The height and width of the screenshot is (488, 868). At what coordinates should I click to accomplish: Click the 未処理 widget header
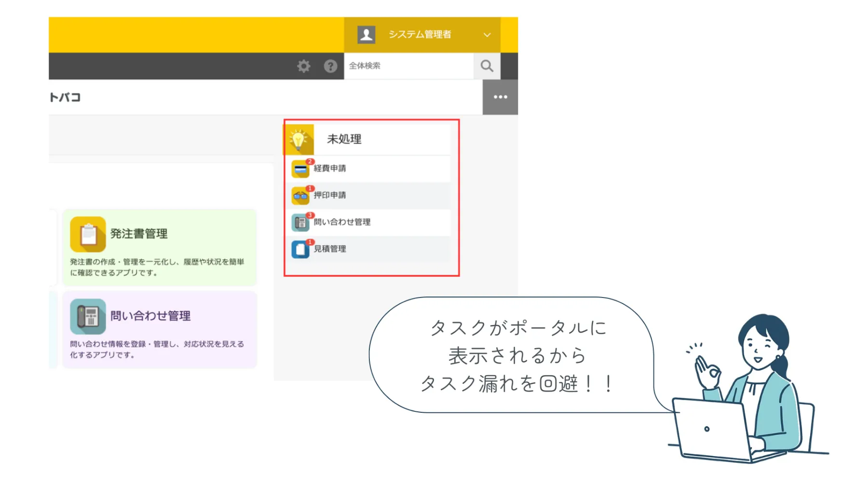[344, 139]
